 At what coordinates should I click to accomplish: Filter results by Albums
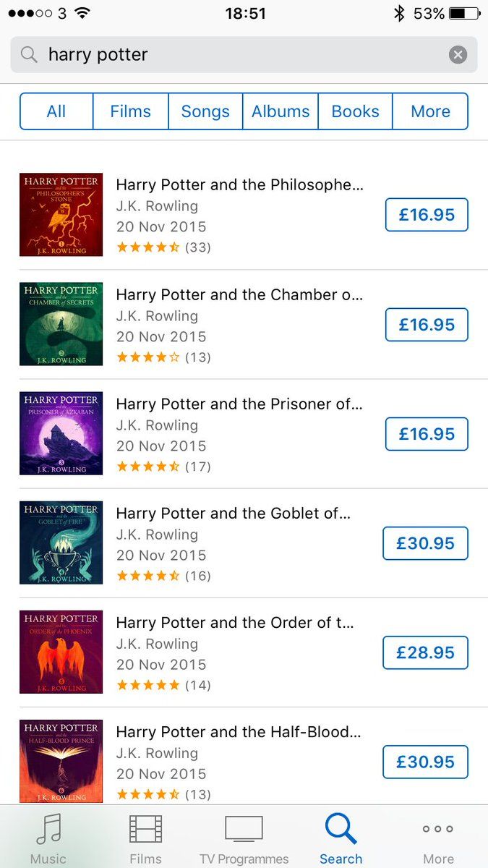(x=281, y=111)
